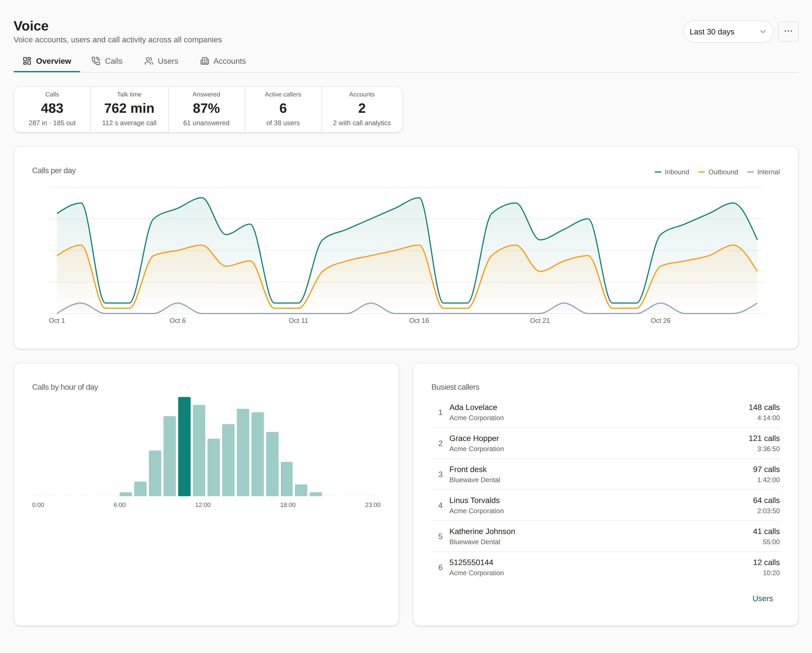Open Front desk caller row
812x653 pixels.
[x=605, y=474]
